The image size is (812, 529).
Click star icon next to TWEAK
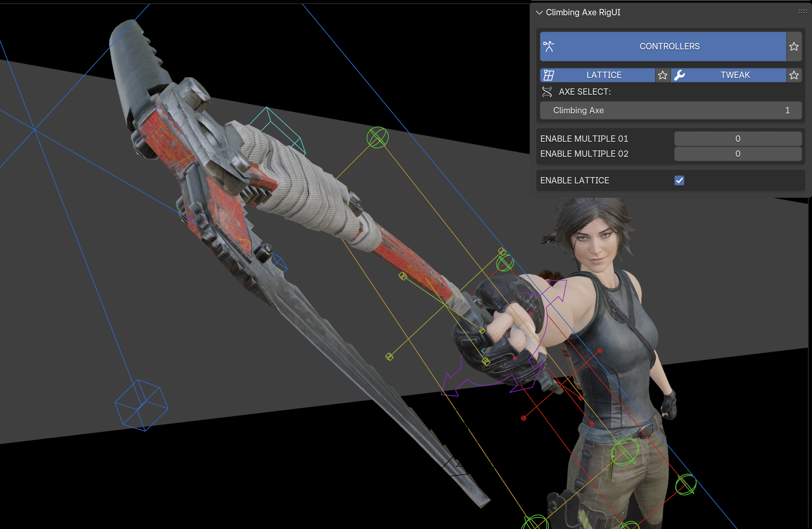pos(794,75)
